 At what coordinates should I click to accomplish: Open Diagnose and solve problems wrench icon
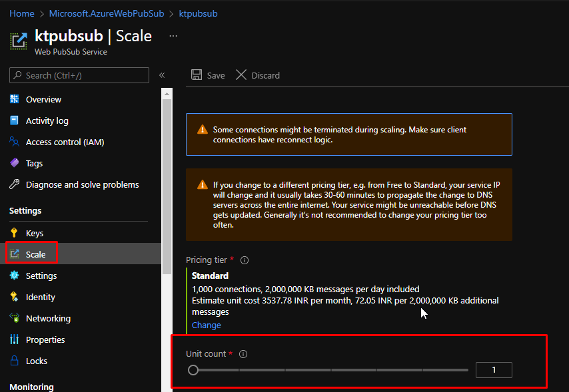tap(15, 184)
